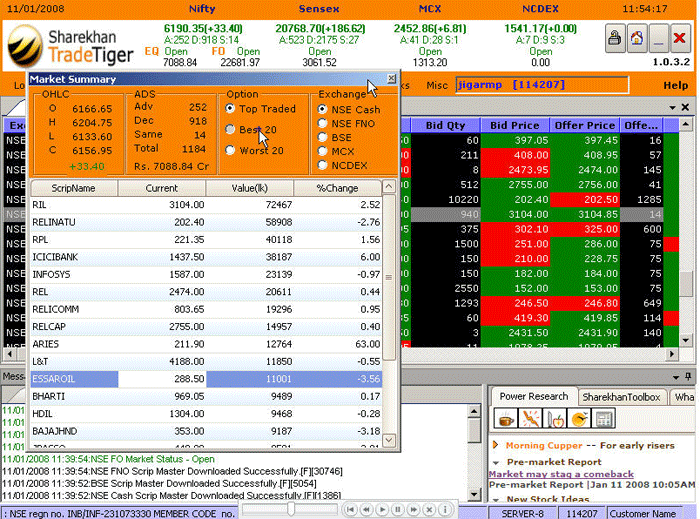Click SERVER-8 status bar entry
700x519 pixels.
[x=522, y=513]
